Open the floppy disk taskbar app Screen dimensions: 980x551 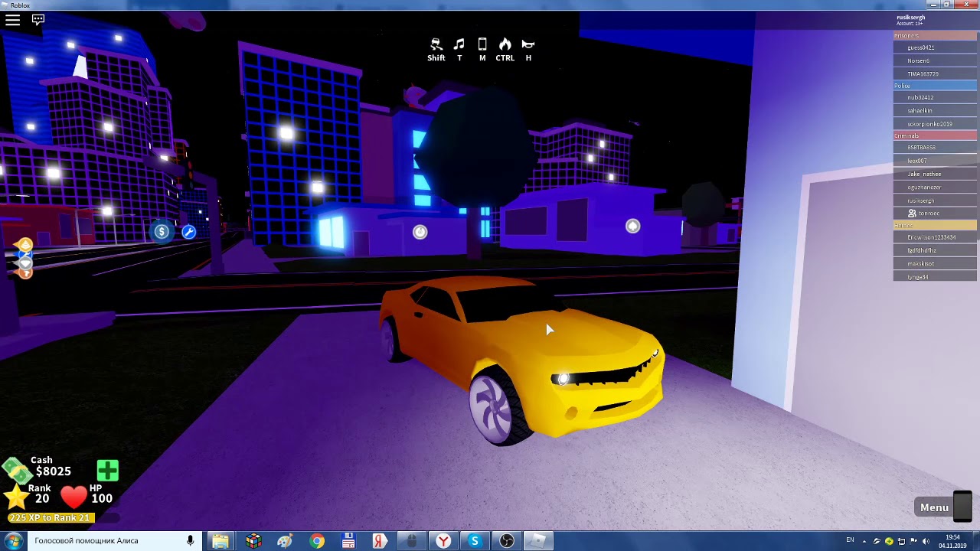pyautogui.click(x=348, y=541)
